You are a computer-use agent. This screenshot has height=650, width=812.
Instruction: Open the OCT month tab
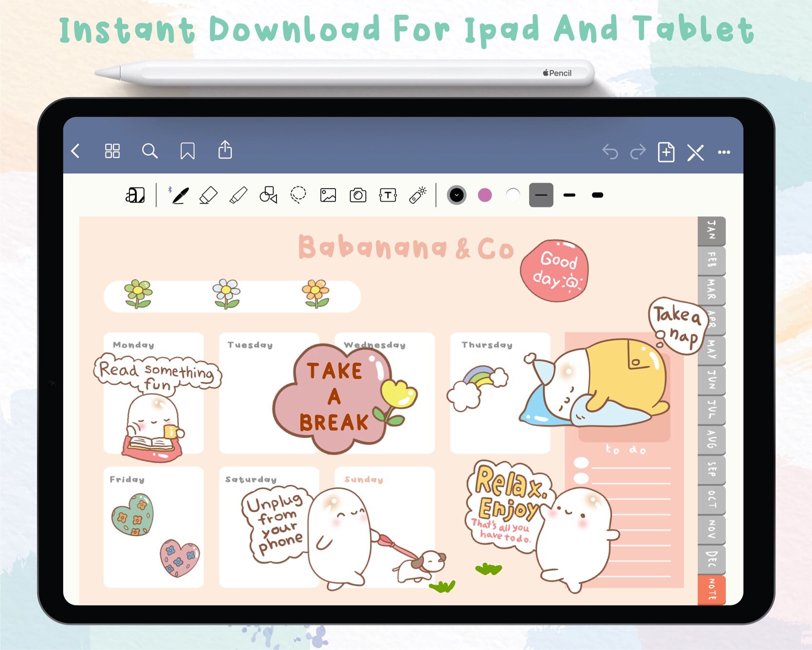coord(711,499)
